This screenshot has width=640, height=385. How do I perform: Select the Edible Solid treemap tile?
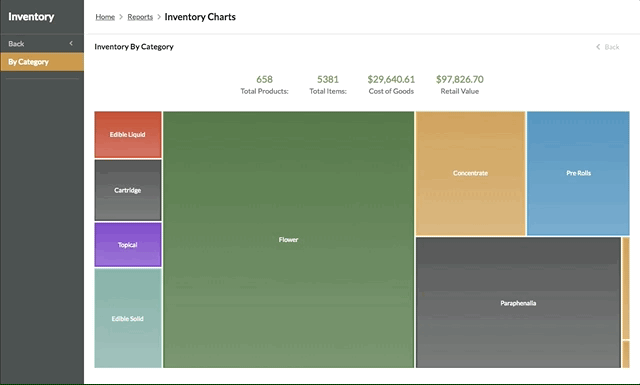[128, 318]
